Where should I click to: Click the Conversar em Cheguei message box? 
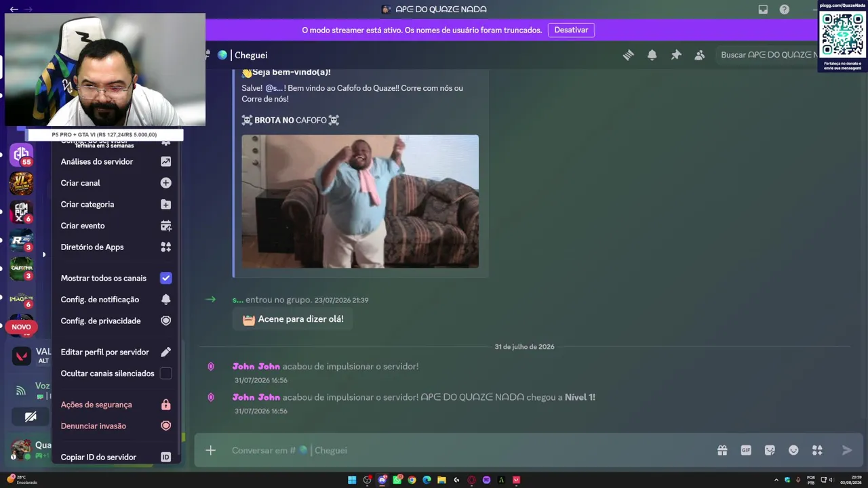[x=468, y=450]
